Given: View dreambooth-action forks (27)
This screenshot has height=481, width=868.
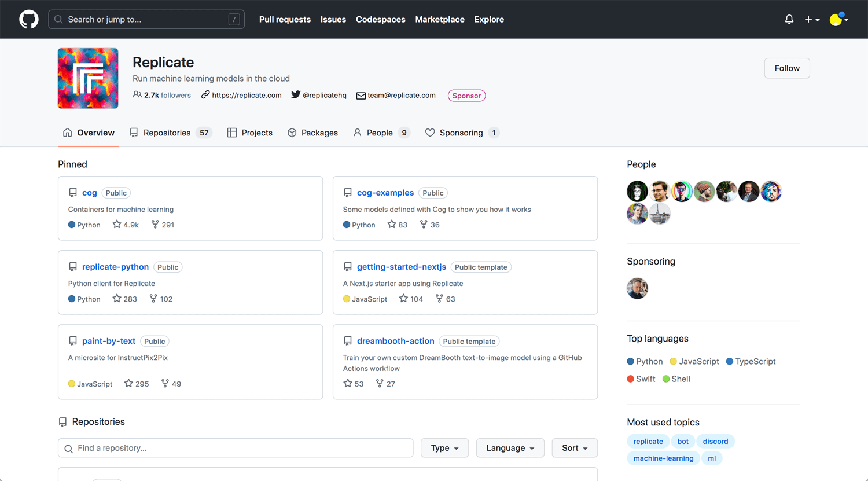Looking at the screenshot, I should click(385, 384).
